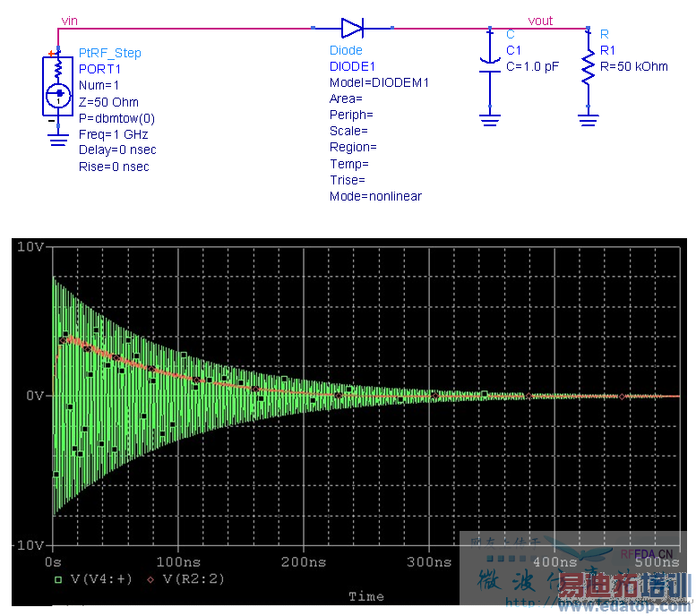Click the P=dbmtow(0) parameter
The height and width of the screenshot is (616, 696).
click(x=116, y=118)
